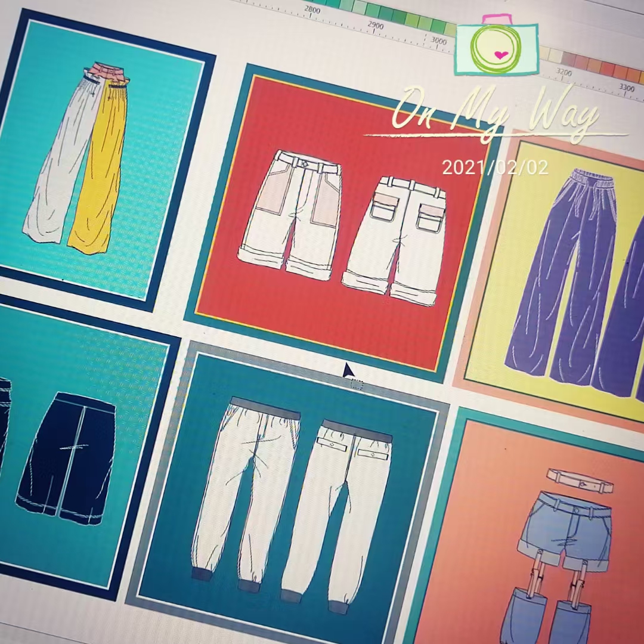Select the navy shorts back view drawing
The width and height of the screenshot is (644, 644).
[x=68, y=458]
